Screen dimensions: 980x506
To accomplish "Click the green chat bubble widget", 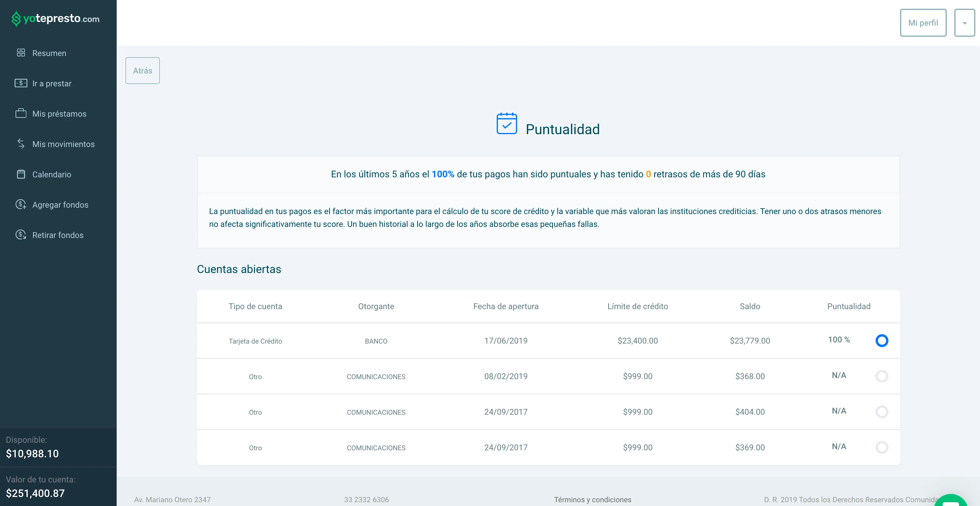I will click(950, 501).
